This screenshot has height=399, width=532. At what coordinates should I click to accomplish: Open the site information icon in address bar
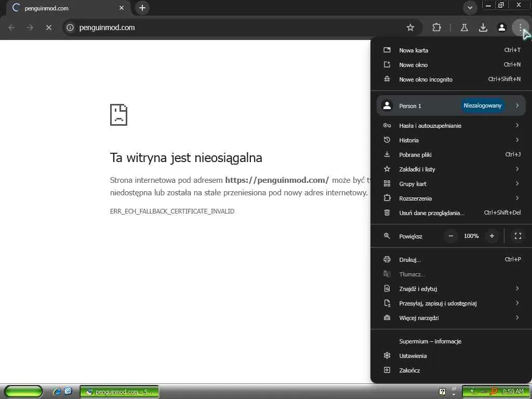(70, 28)
